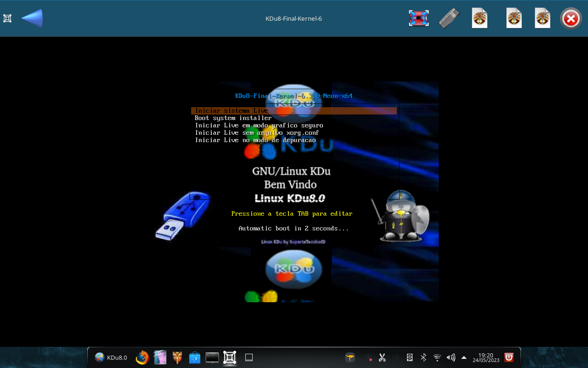This screenshot has height=368, width=588.
Task: Go back with the blue arrow button
Action: (32, 18)
